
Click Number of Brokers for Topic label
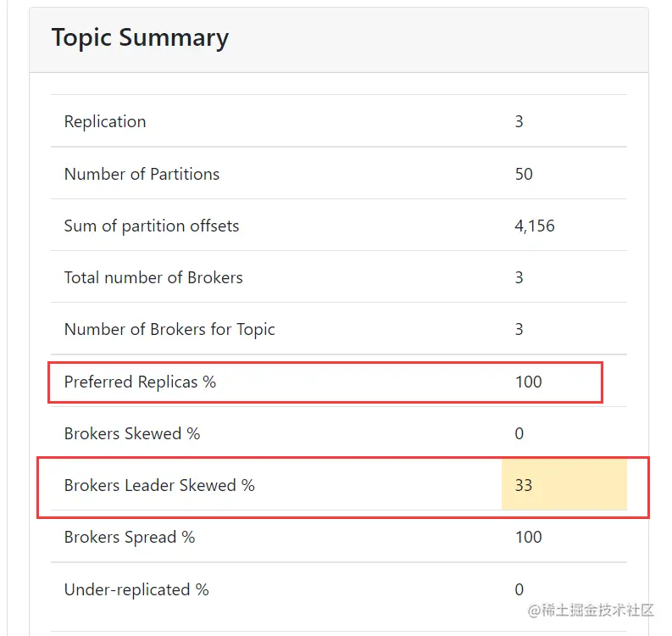(169, 329)
